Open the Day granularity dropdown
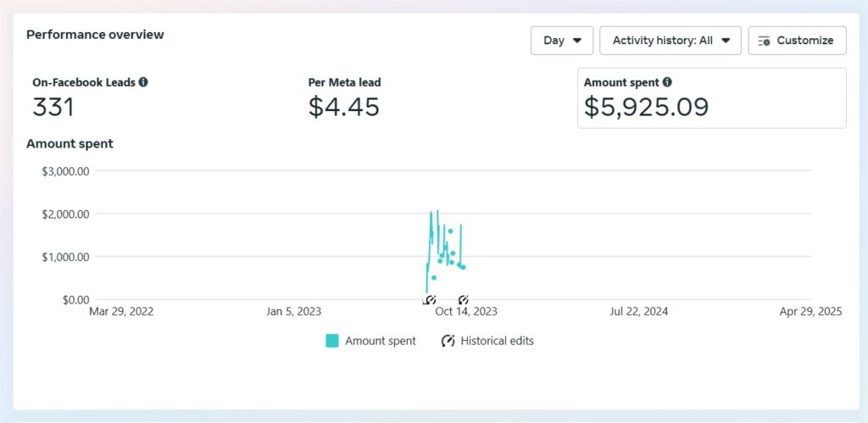Image resolution: width=868 pixels, height=423 pixels. pyautogui.click(x=562, y=41)
